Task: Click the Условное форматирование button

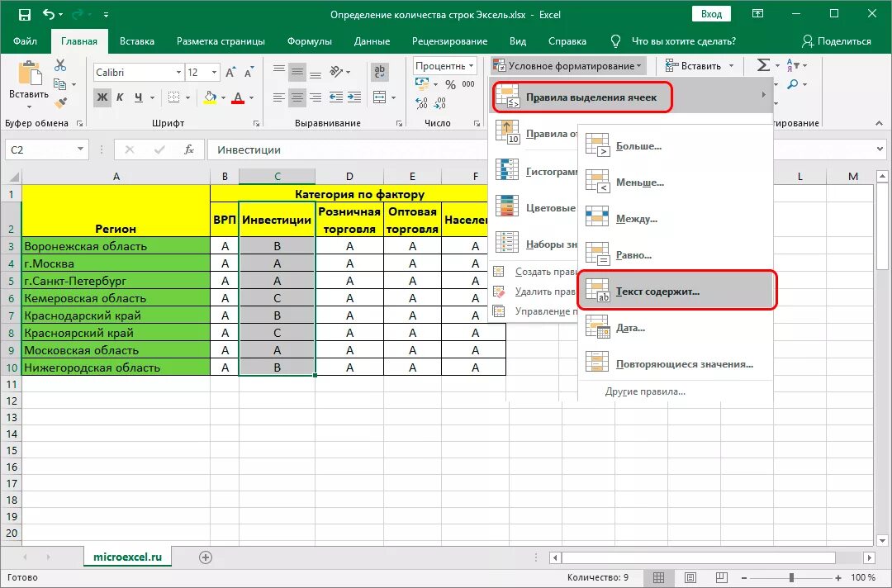Action: (x=569, y=66)
